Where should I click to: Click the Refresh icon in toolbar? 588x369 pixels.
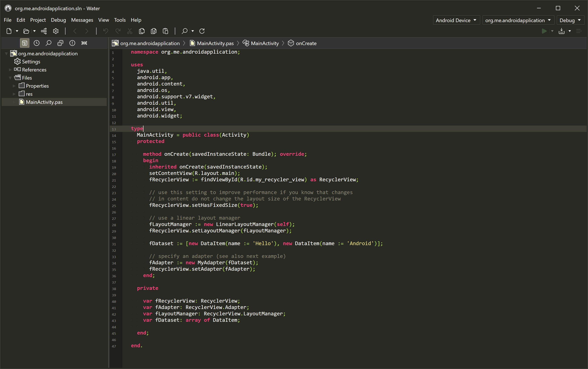(x=202, y=31)
